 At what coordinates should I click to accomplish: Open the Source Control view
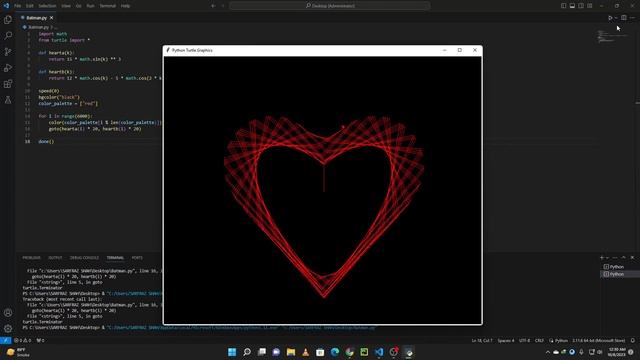8,52
